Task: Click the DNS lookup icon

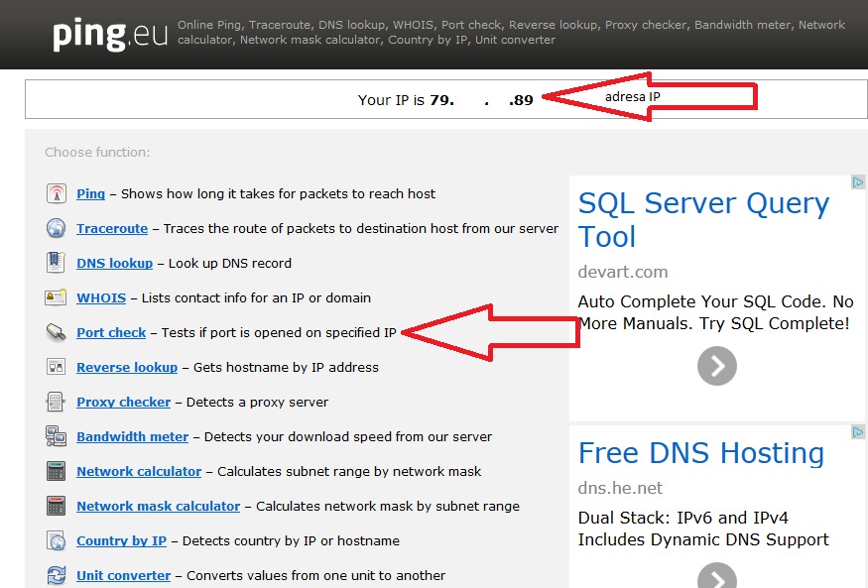Action: pos(57,263)
